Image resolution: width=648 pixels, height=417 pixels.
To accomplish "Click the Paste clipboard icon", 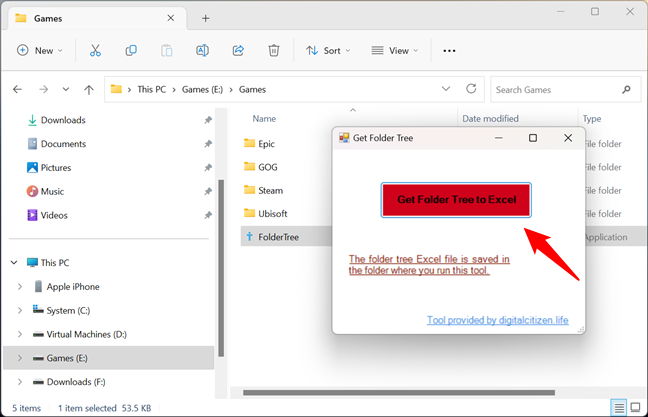I will pos(167,50).
